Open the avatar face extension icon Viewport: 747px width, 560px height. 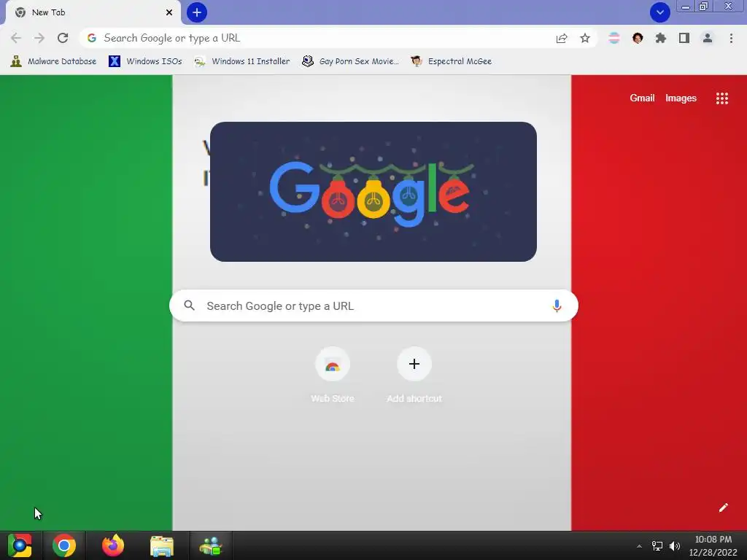tap(638, 38)
